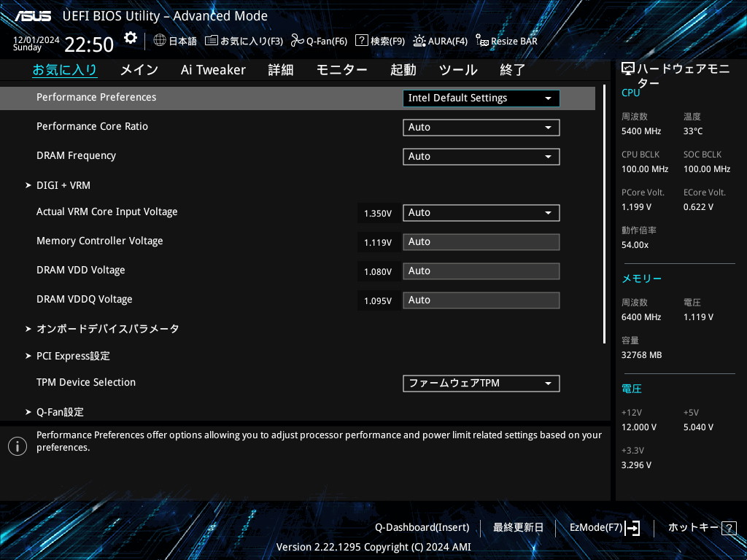Click the AURA light icon
747x560 pixels.
[x=419, y=41]
